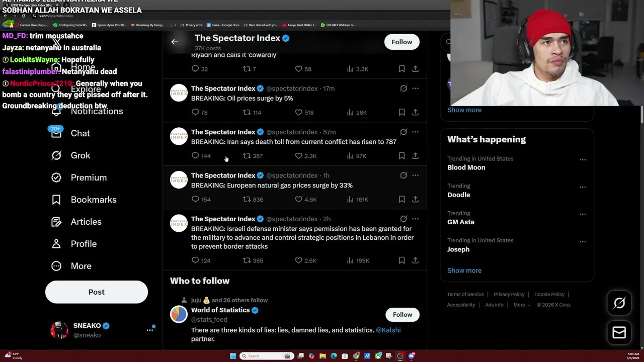
Task: Open more options on European gas tweet
Action: click(x=415, y=175)
